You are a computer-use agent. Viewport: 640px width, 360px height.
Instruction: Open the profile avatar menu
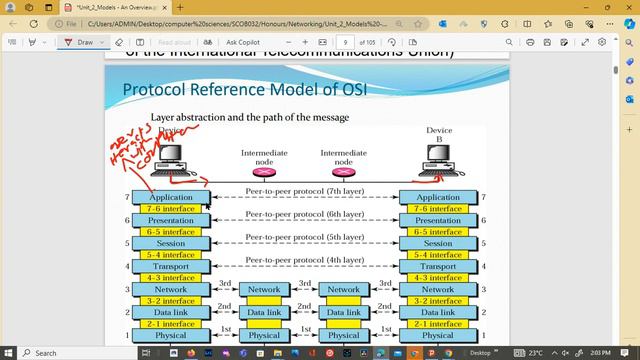click(10, 7)
